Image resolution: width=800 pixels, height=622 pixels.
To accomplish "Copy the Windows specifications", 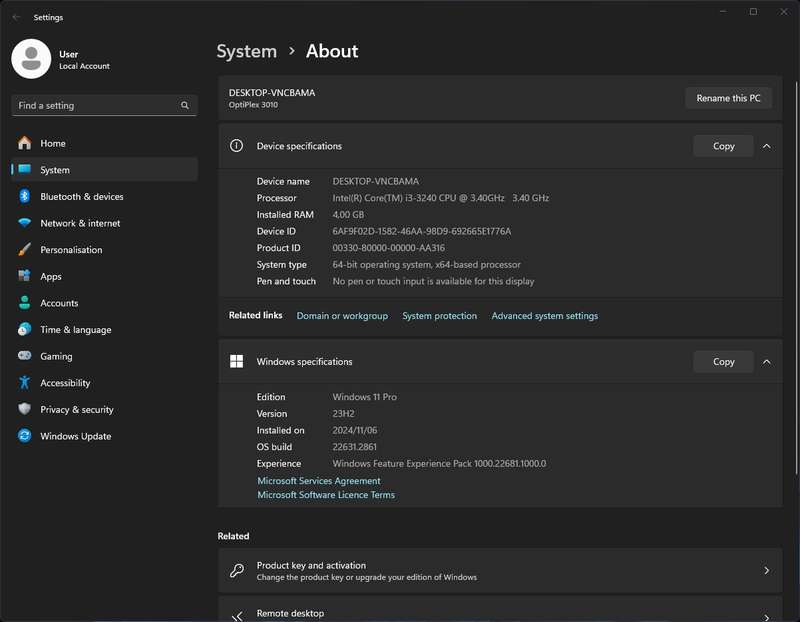I will tap(723, 362).
